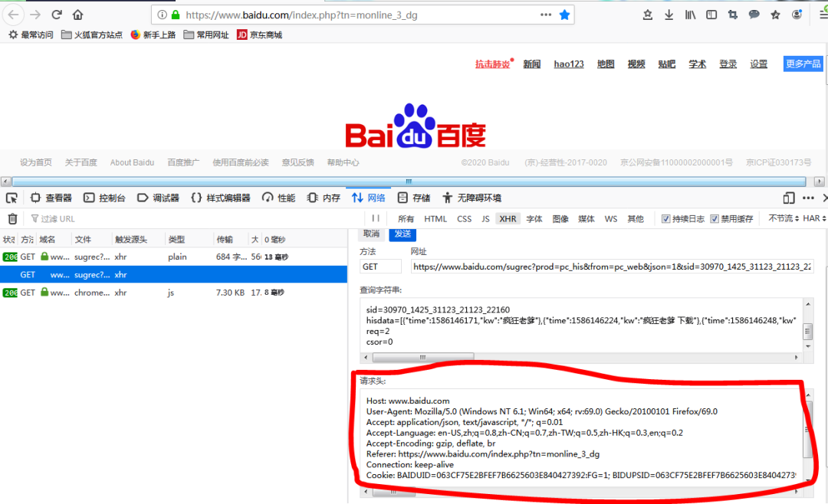The image size is (828, 504).
Task: Show the sidebar using the toolbar icon
Action: (711, 15)
